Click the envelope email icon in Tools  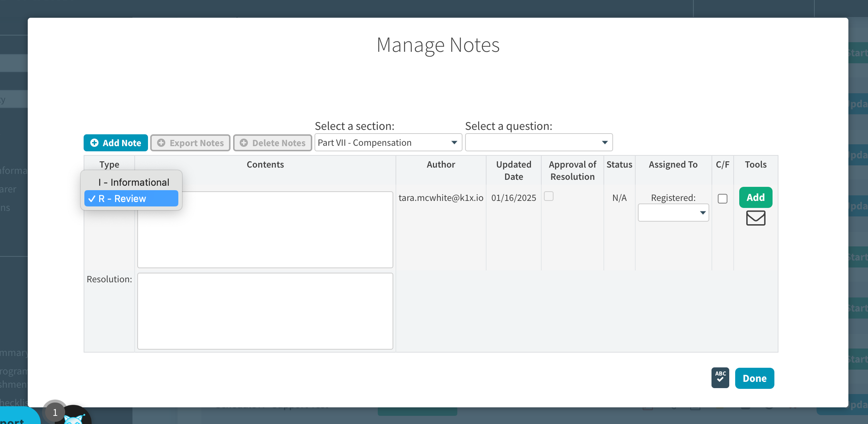pyautogui.click(x=756, y=218)
